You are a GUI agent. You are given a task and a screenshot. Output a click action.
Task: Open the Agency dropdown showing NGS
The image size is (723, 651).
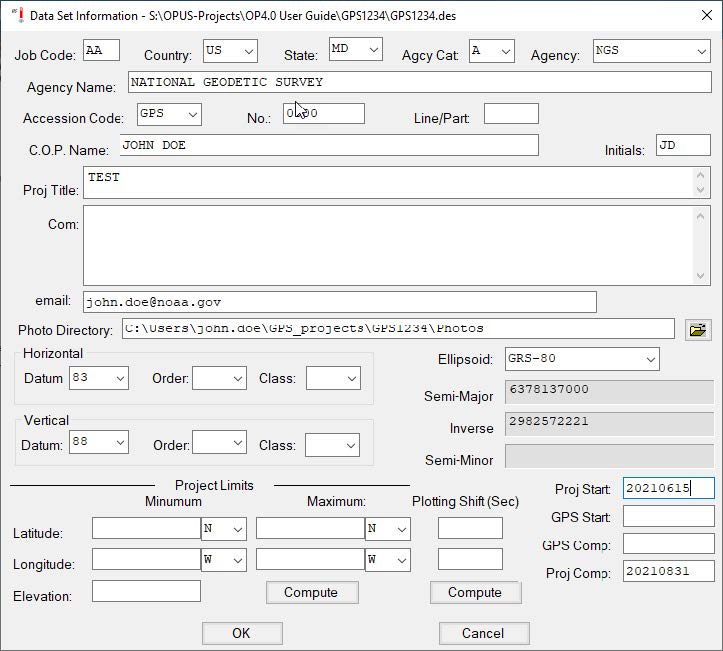tap(651, 51)
